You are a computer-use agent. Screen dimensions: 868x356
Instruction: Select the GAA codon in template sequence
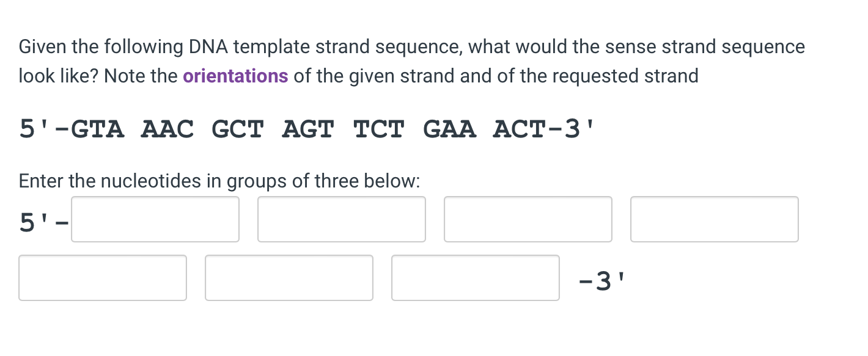pos(449,129)
